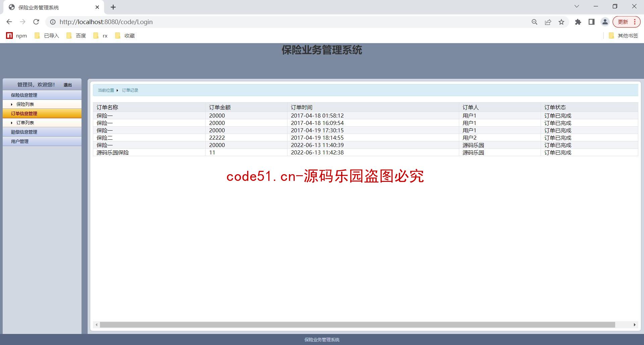
Task: Click the 更新 update button
Action: pyautogui.click(x=626, y=22)
